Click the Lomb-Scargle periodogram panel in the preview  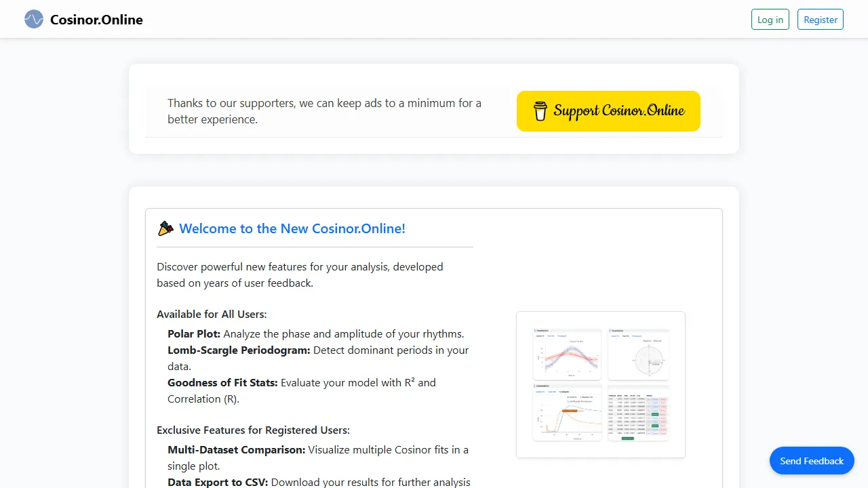(567, 413)
